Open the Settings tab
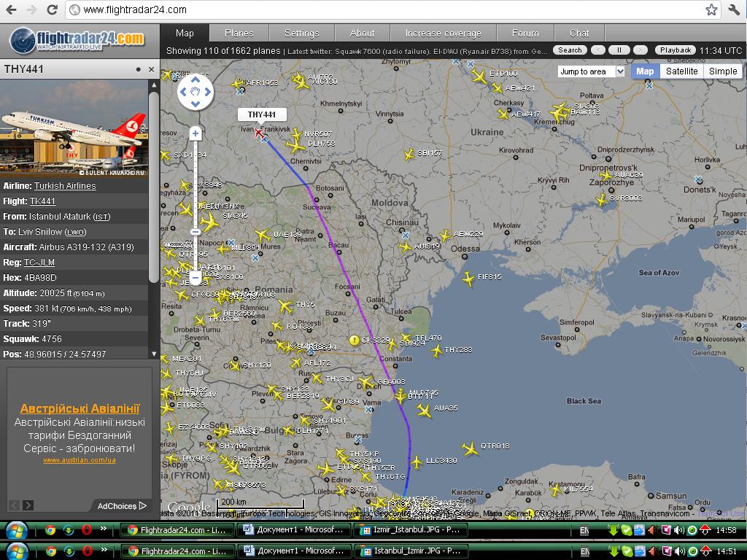The width and height of the screenshot is (747, 560). pyautogui.click(x=301, y=33)
